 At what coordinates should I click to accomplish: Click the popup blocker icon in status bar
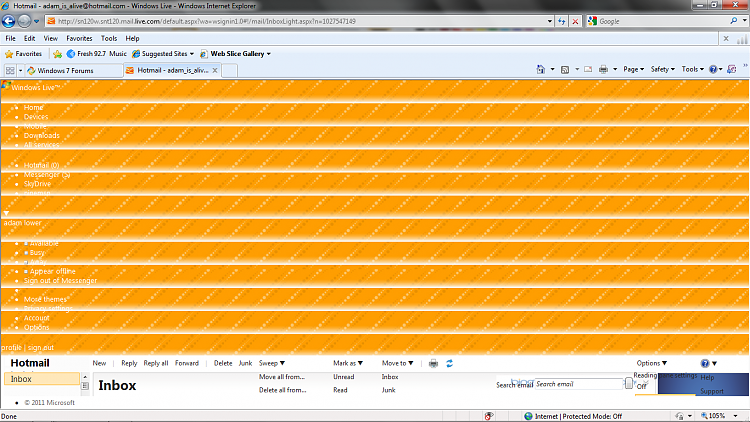coord(489,416)
